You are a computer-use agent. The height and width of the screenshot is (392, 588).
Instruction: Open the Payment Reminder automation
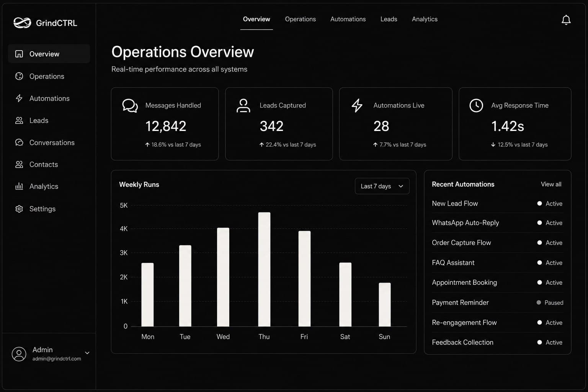point(497,302)
